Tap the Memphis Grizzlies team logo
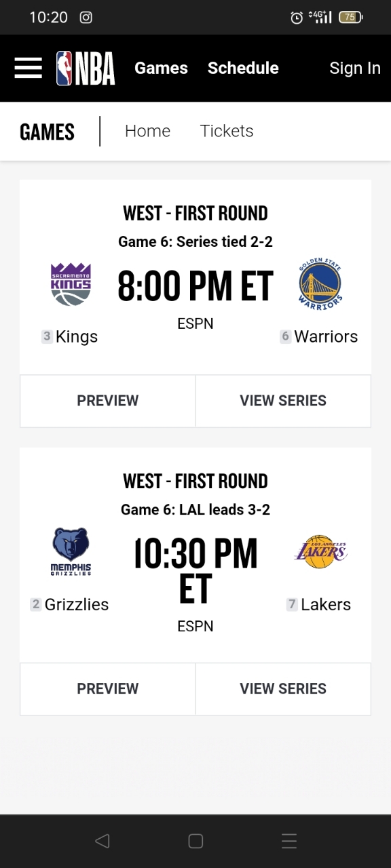391x868 pixels. click(71, 552)
